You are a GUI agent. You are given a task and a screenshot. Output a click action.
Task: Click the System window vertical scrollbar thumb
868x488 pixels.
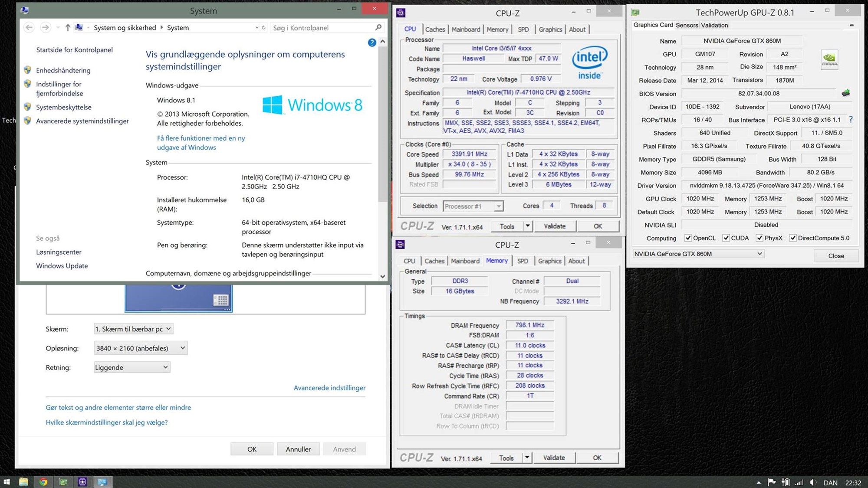tap(382, 124)
